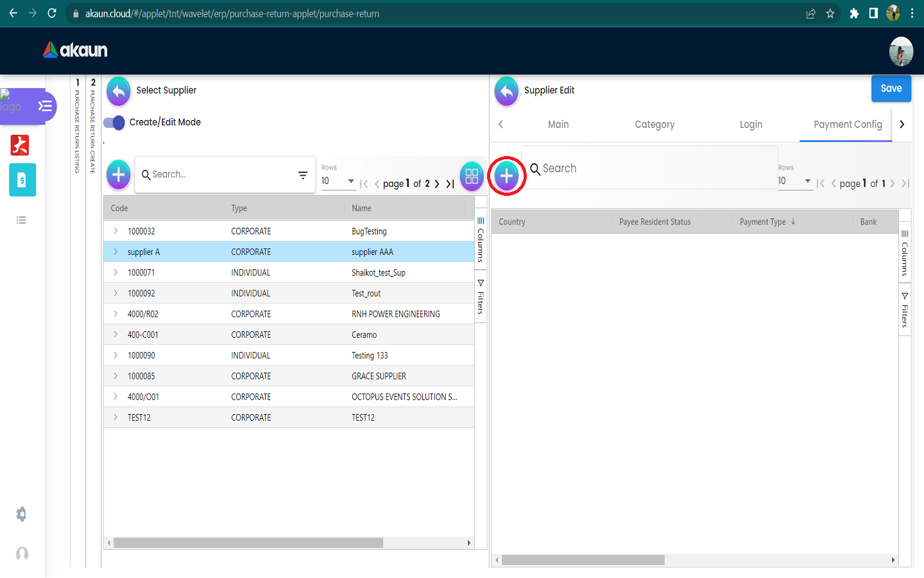Click the back arrow beside Select Supplier
The width and height of the screenshot is (924, 578).
point(119,91)
